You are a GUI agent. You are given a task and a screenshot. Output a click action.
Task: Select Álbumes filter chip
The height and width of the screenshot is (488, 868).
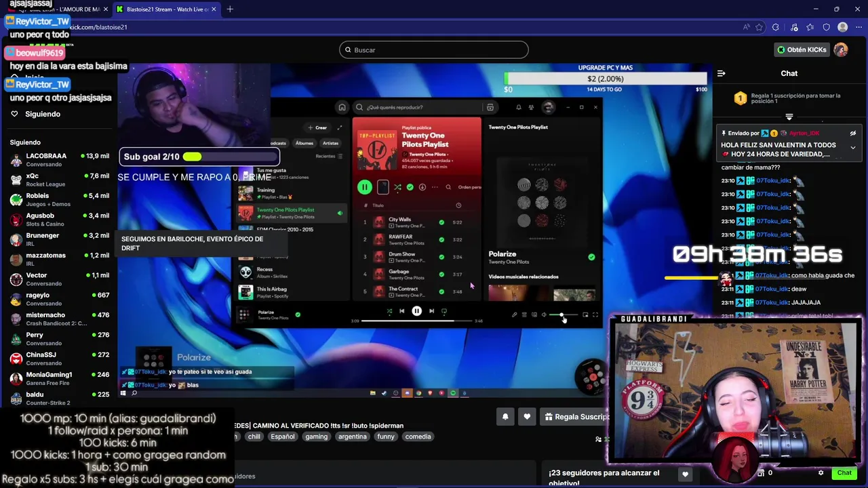coord(304,143)
